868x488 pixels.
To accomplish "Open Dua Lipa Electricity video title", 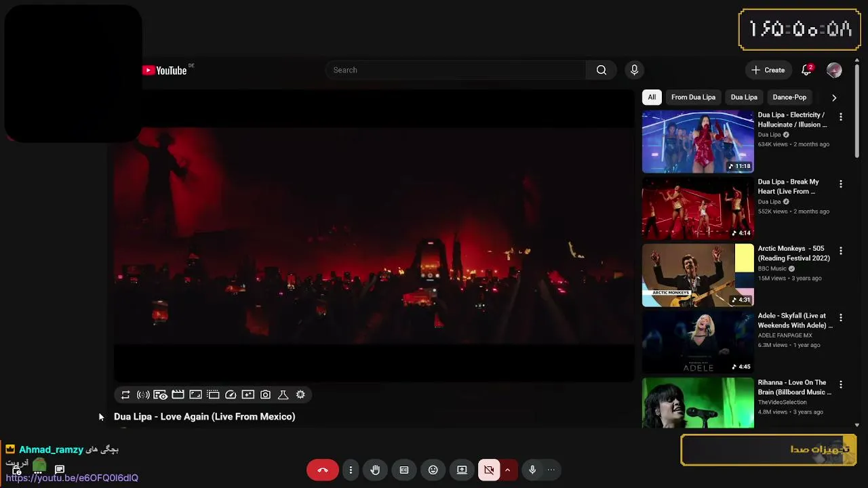I will (x=793, y=120).
